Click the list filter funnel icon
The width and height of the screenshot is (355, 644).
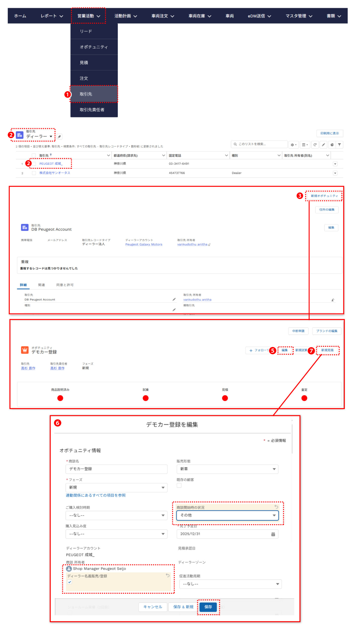[339, 145]
